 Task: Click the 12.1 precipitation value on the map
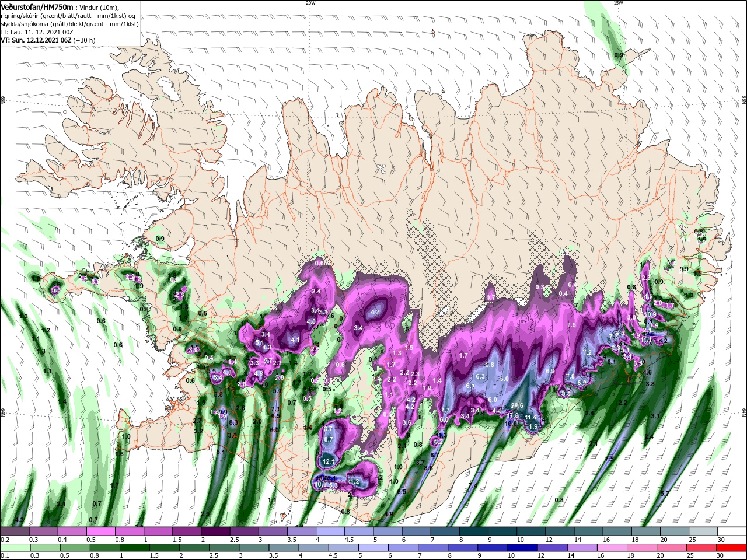329,461
